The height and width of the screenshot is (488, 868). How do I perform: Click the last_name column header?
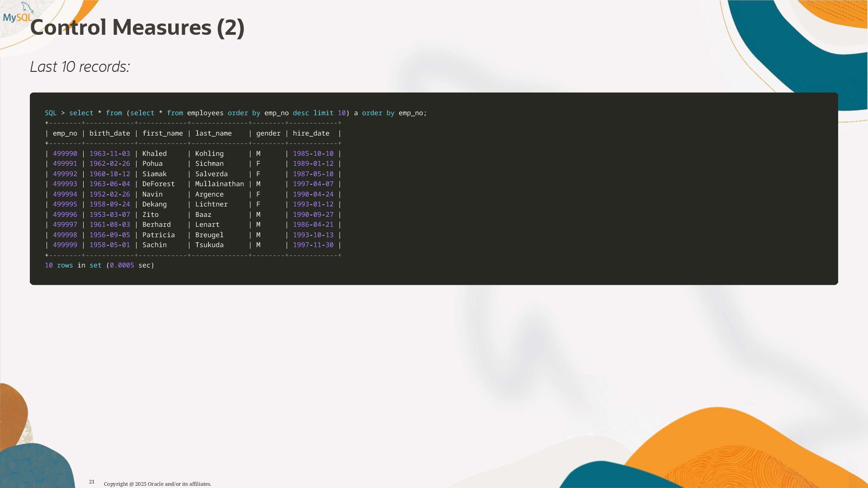tap(213, 133)
